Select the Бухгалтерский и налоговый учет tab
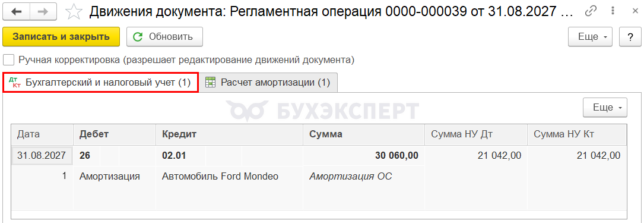This screenshot has width=644, height=223. [101, 82]
